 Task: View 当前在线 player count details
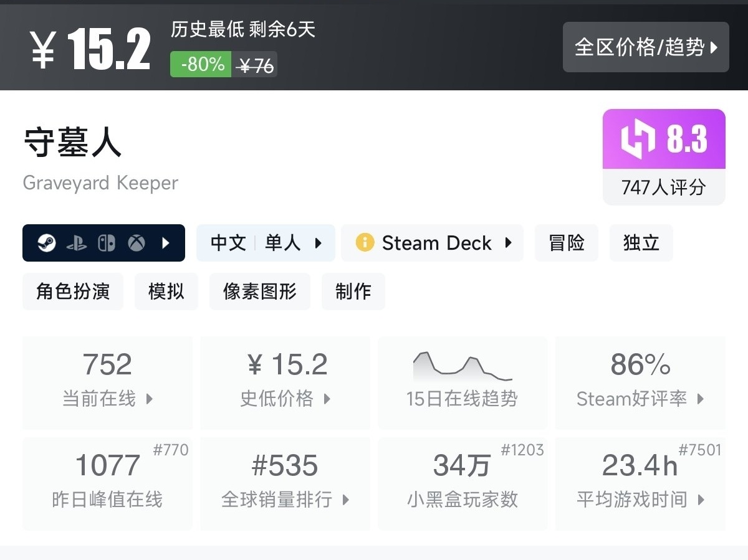pos(107,382)
